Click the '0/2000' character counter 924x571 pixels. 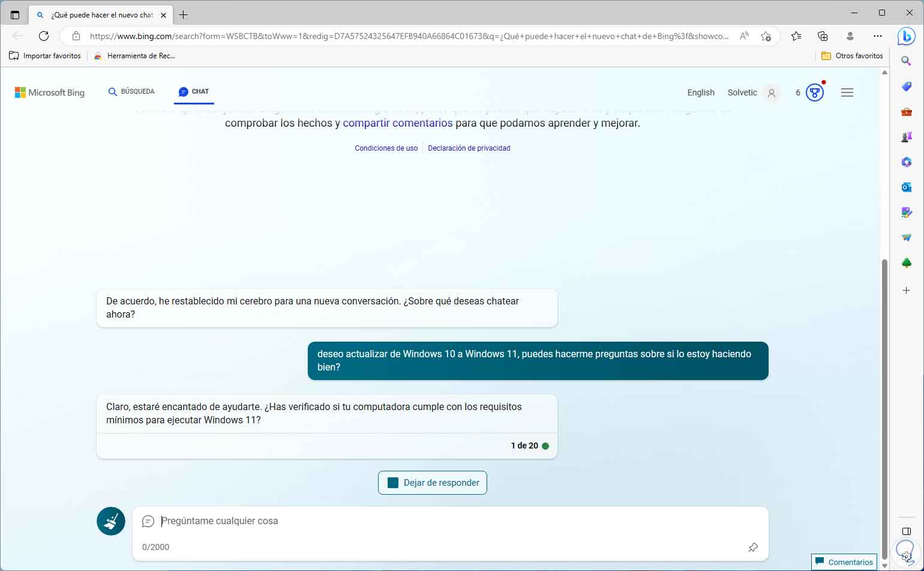tap(156, 547)
